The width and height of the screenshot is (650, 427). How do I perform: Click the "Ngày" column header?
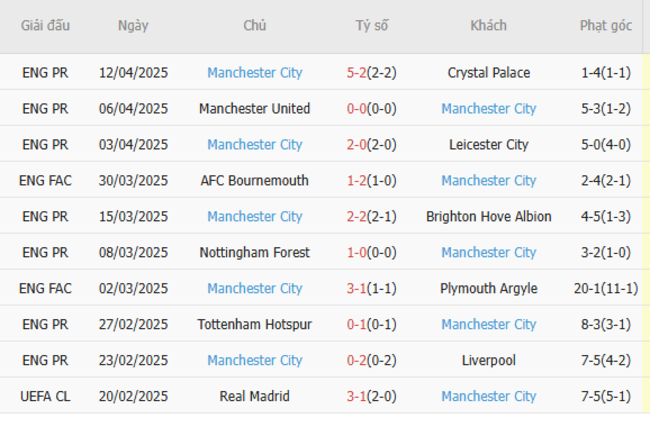coord(133,26)
